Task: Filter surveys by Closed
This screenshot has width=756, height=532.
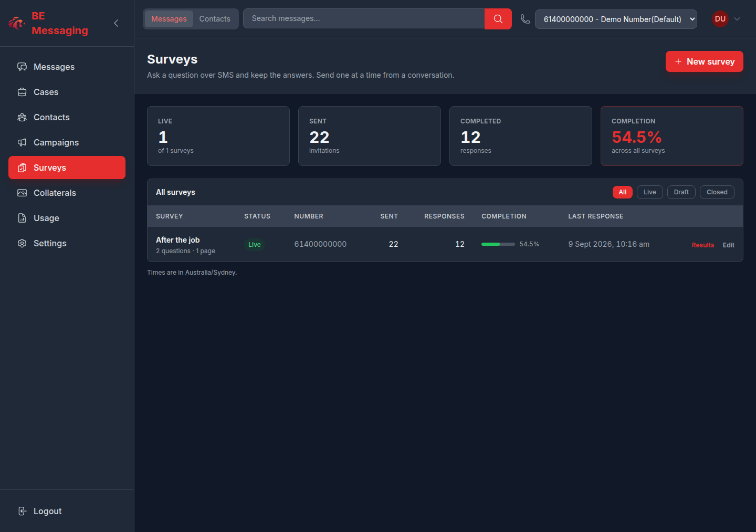Action: [717, 192]
